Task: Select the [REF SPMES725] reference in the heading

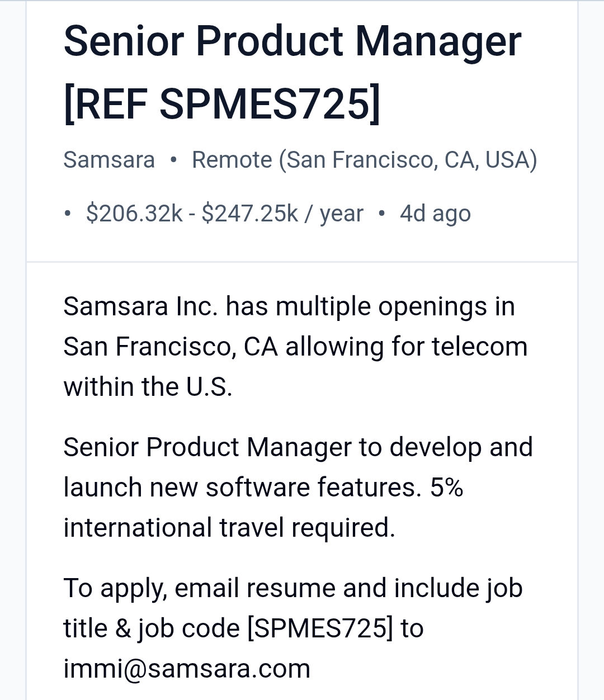Action: pos(222,103)
